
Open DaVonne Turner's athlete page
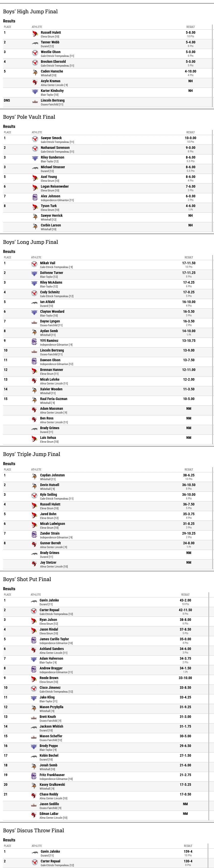pyautogui.click(x=52, y=273)
